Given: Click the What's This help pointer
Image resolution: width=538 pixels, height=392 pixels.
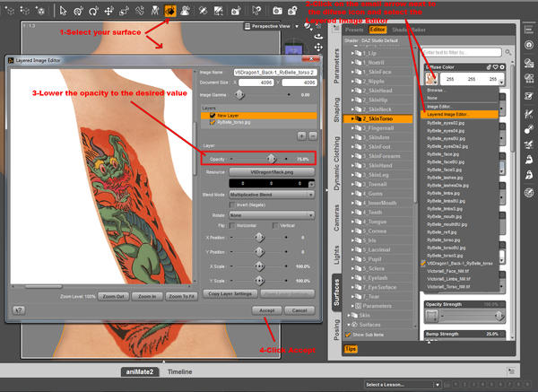Looking at the screenshot, I should coord(256,12).
